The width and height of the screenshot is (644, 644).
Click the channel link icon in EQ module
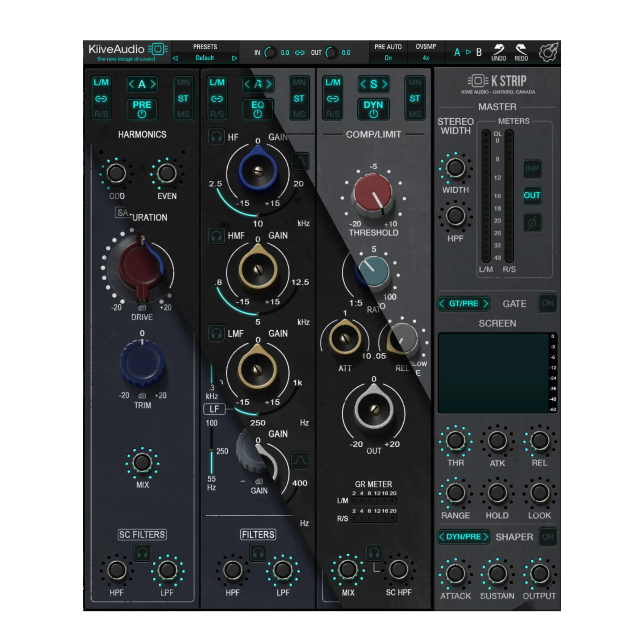click(217, 99)
